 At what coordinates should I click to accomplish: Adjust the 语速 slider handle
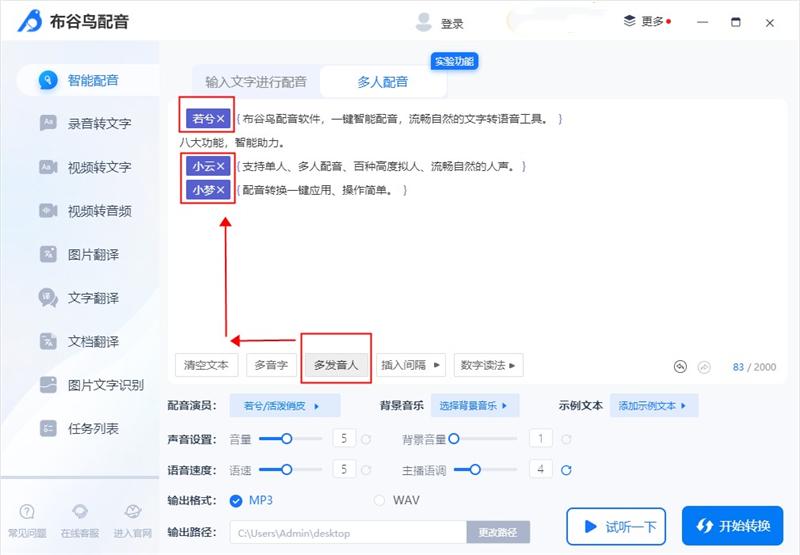(x=287, y=469)
